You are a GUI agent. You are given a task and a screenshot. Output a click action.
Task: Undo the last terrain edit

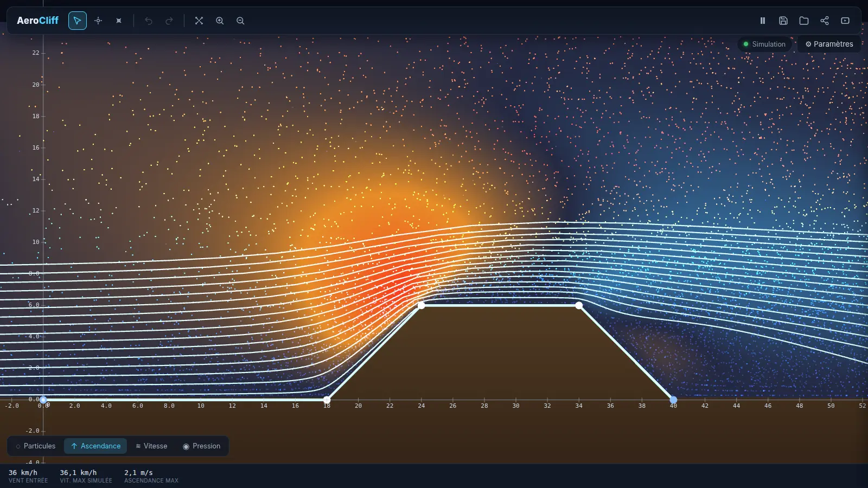pos(149,21)
